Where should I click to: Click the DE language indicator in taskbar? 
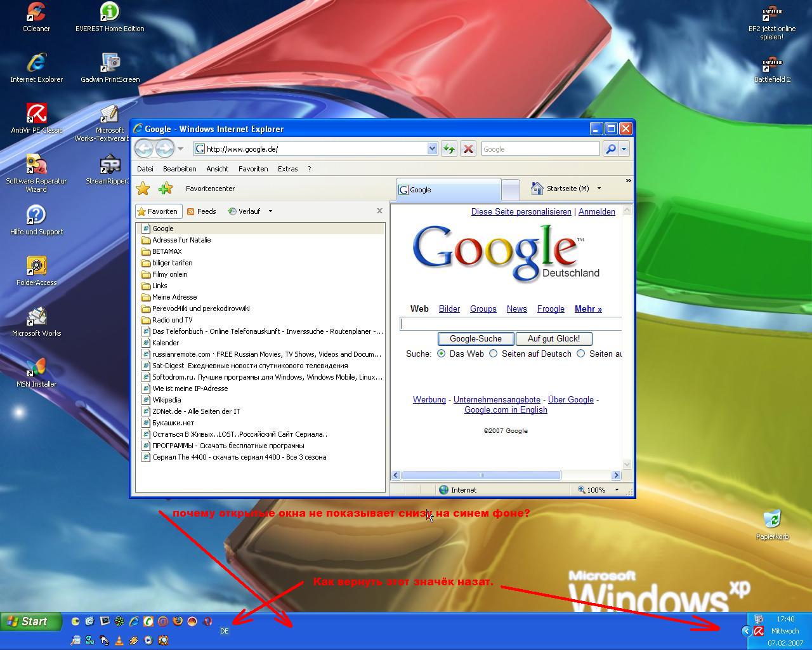(225, 631)
